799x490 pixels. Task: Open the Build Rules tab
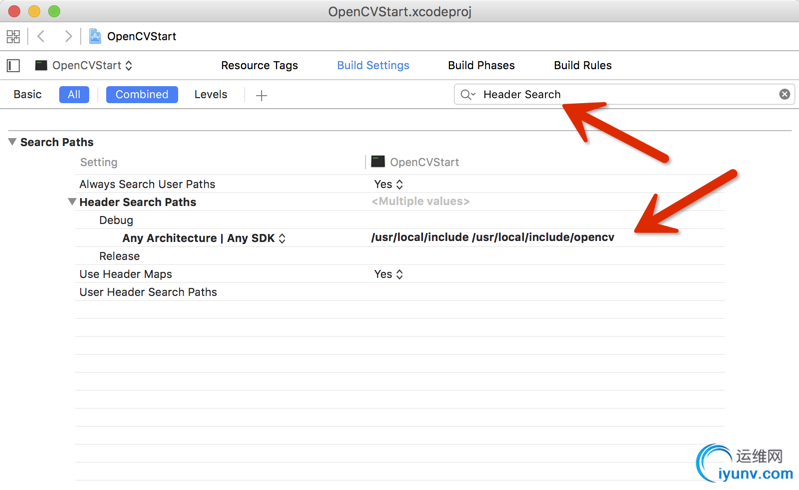pos(582,65)
